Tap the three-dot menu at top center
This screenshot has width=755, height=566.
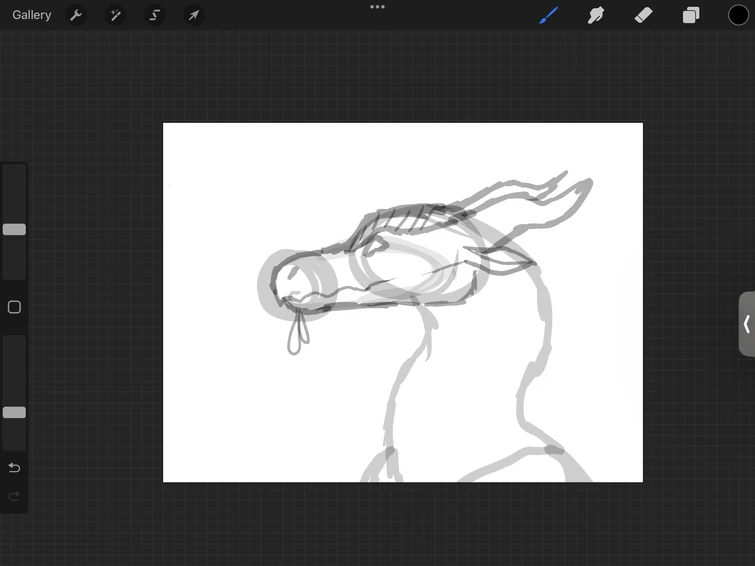point(377,7)
